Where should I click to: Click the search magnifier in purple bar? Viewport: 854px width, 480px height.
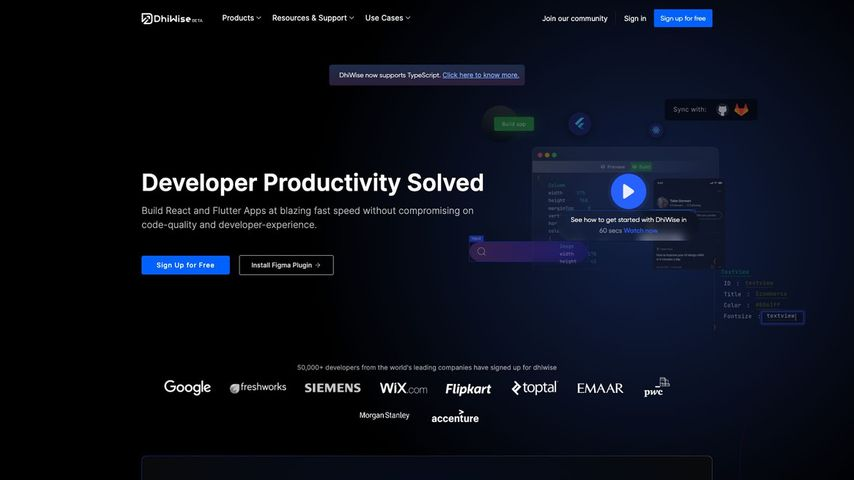(481, 252)
